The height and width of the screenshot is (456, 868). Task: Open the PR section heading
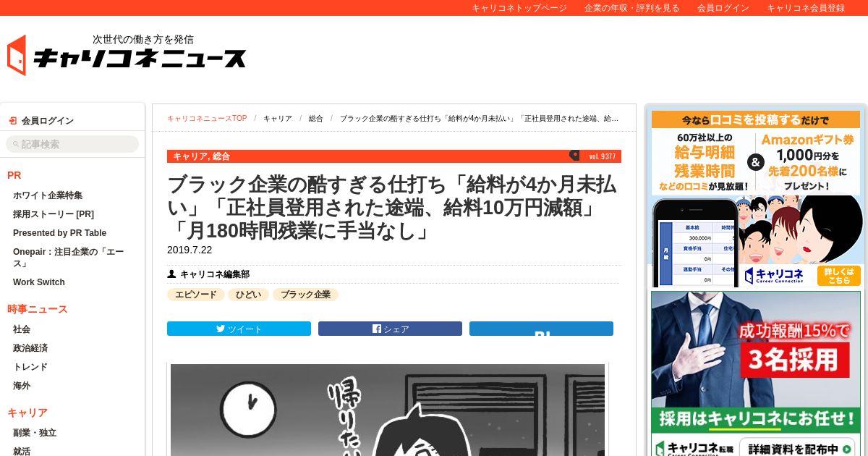coord(14,175)
